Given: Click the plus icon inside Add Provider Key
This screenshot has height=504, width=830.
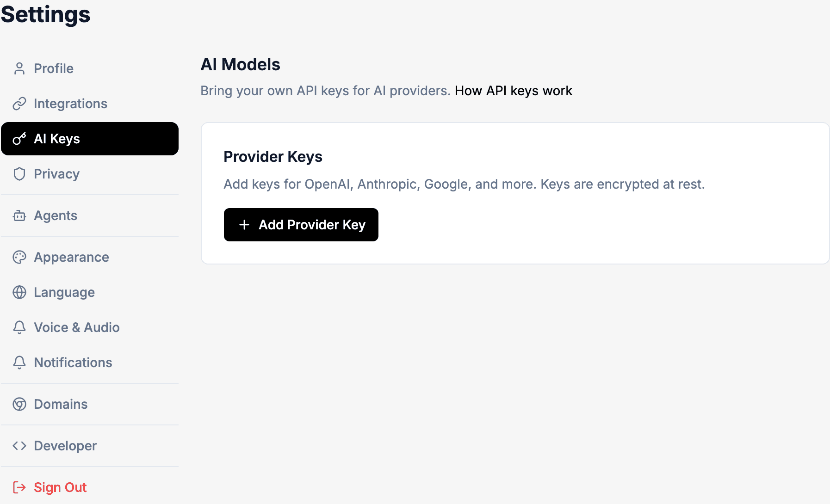Looking at the screenshot, I should point(244,225).
